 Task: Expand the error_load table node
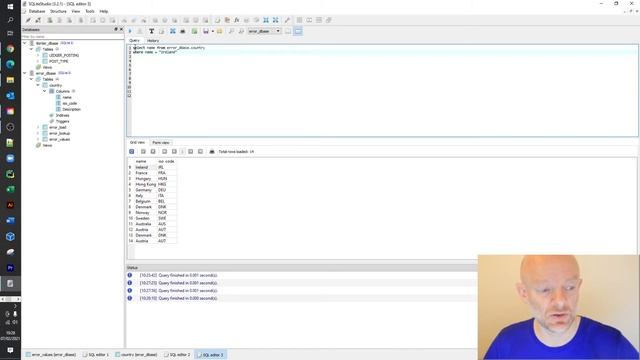[38, 127]
